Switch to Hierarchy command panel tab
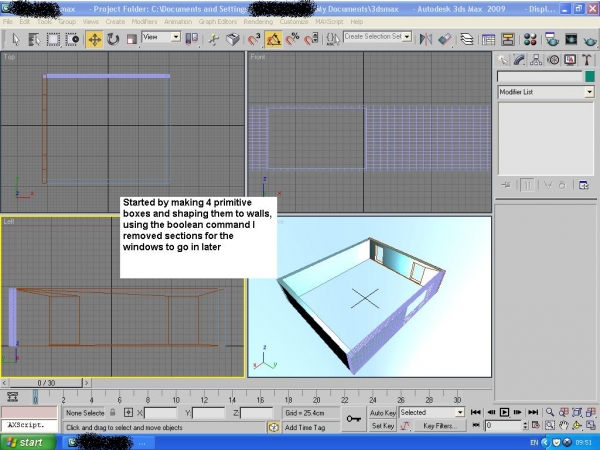Image resolution: width=600 pixels, height=450 pixels. (536, 60)
